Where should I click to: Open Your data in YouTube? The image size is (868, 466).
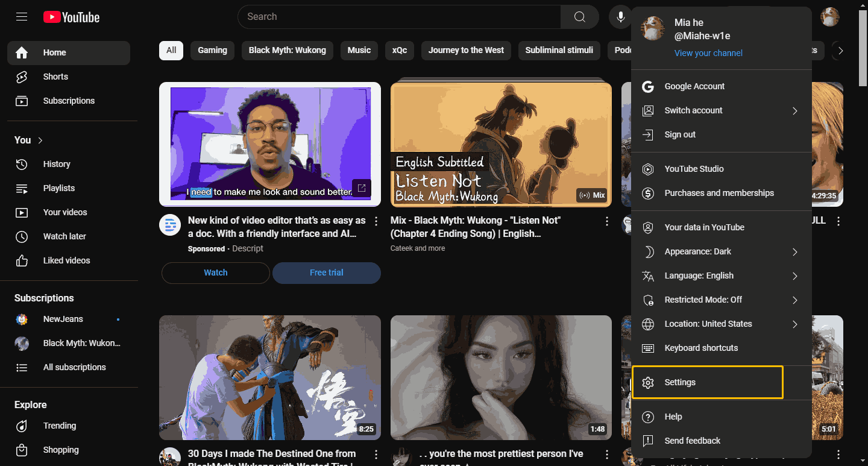722,227
